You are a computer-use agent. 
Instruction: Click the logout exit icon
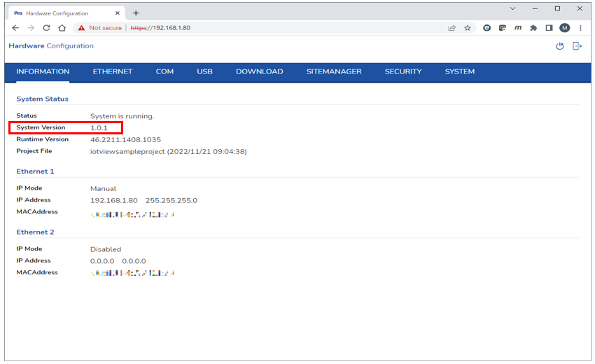pos(577,46)
